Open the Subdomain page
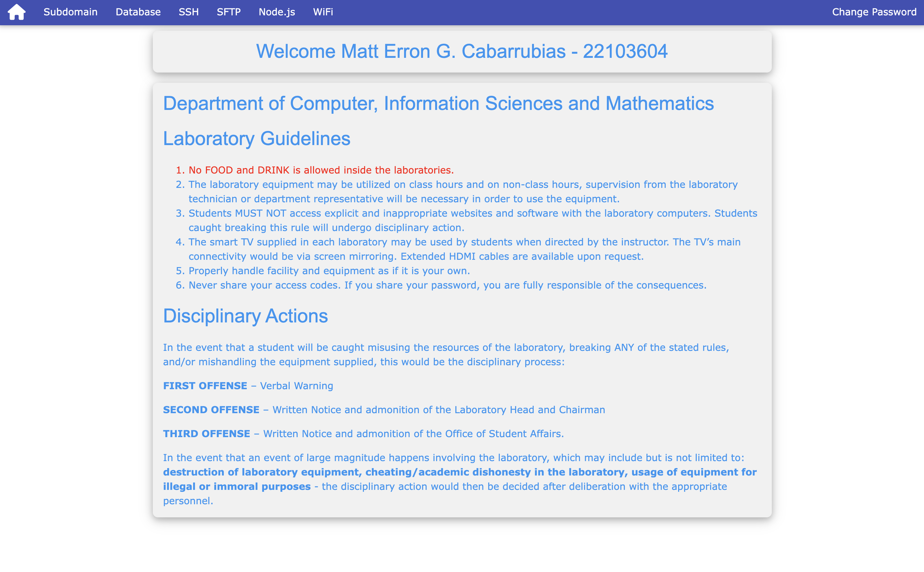924x572 pixels. 71,12
